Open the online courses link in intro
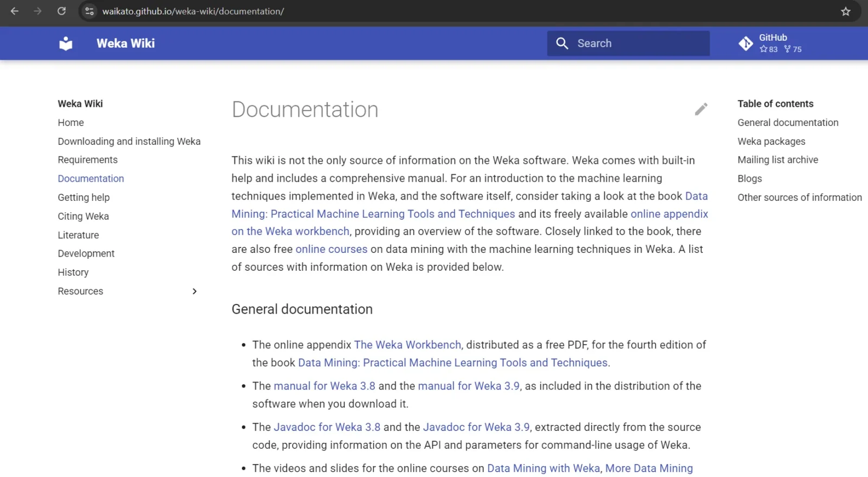 [x=331, y=249]
